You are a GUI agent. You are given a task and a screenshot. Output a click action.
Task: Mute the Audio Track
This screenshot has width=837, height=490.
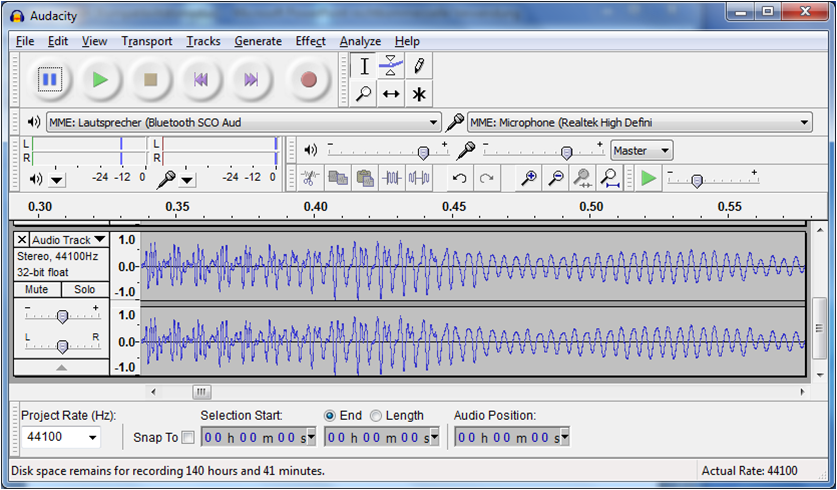(x=36, y=289)
